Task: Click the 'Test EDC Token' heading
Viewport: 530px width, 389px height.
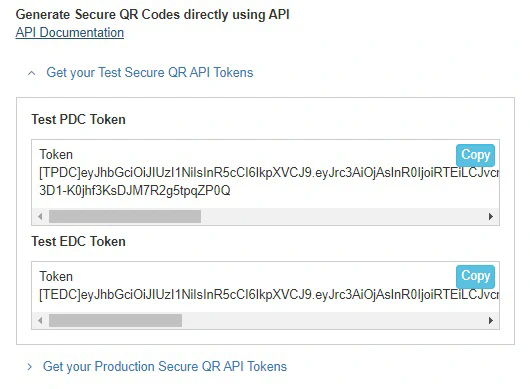Action: tap(78, 242)
